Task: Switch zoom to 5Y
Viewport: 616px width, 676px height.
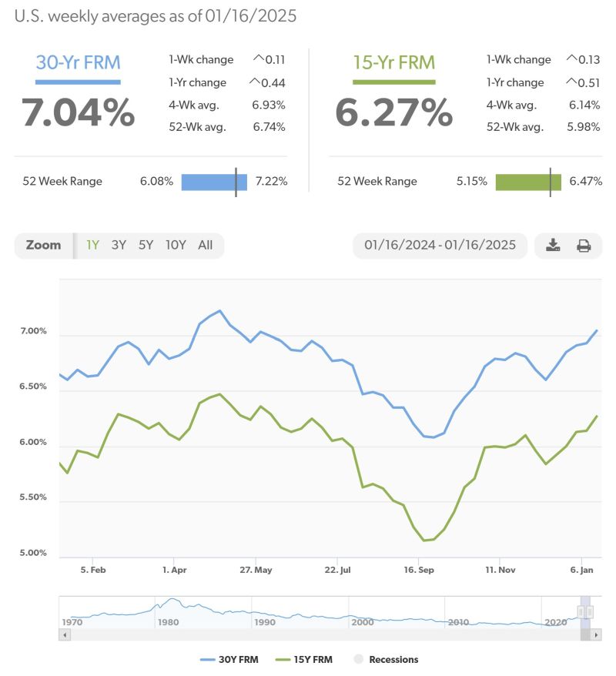Action: (x=146, y=246)
